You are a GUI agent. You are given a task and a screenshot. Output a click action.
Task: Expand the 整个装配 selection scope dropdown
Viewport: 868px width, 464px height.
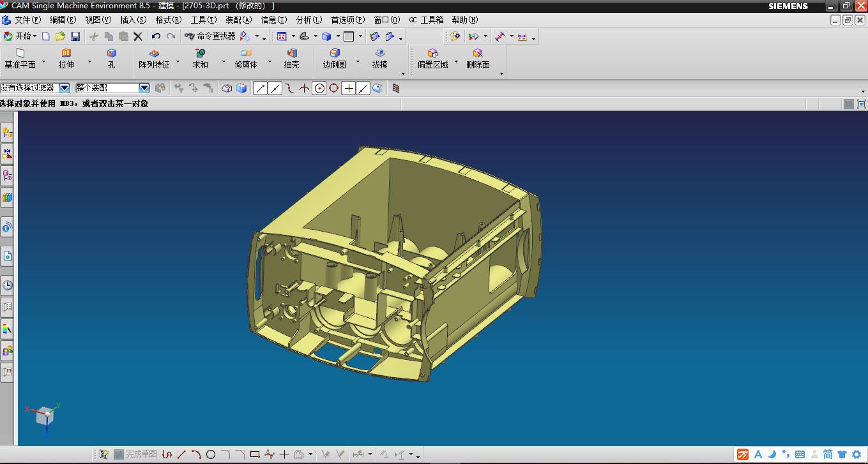click(x=144, y=88)
